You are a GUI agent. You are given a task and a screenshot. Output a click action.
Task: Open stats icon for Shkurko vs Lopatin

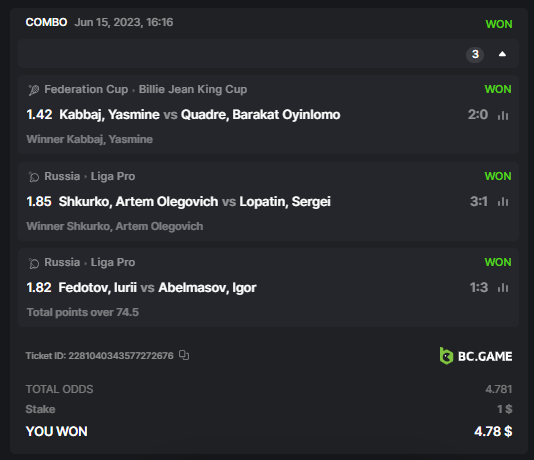click(x=503, y=202)
